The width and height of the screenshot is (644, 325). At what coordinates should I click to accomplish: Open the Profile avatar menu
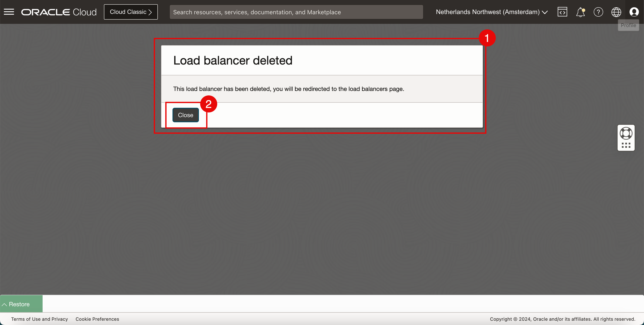pos(634,12)
